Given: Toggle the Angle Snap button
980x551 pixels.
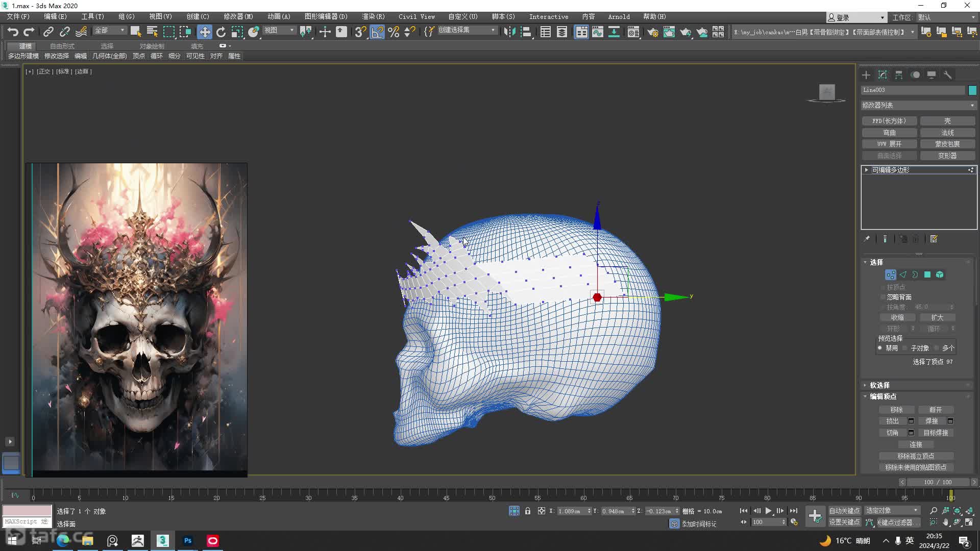Looking at the screenshot, I should [377, 32].
